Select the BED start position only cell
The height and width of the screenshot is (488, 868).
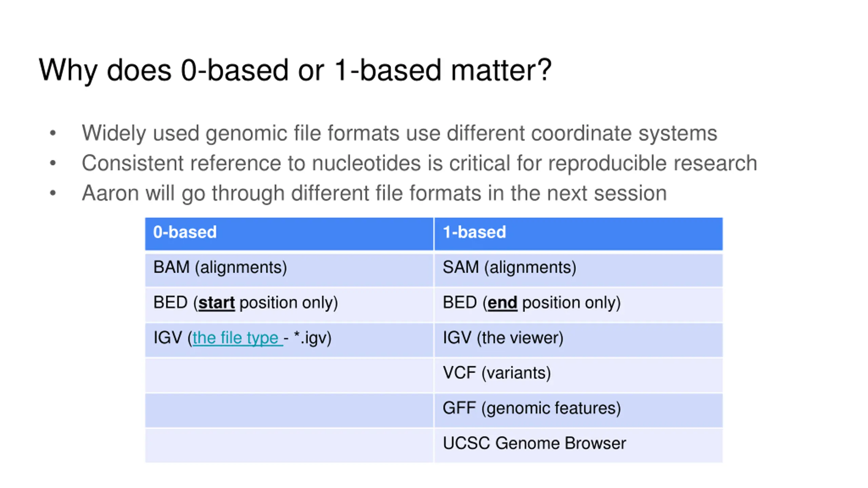click(x=289, y=305)
